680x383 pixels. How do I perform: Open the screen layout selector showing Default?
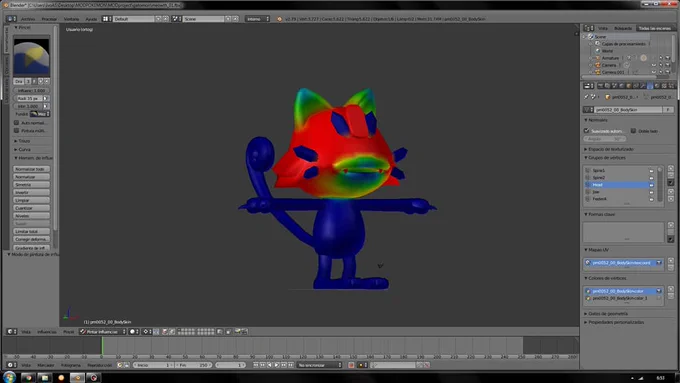pyautogui.click(x=107, y=19)
